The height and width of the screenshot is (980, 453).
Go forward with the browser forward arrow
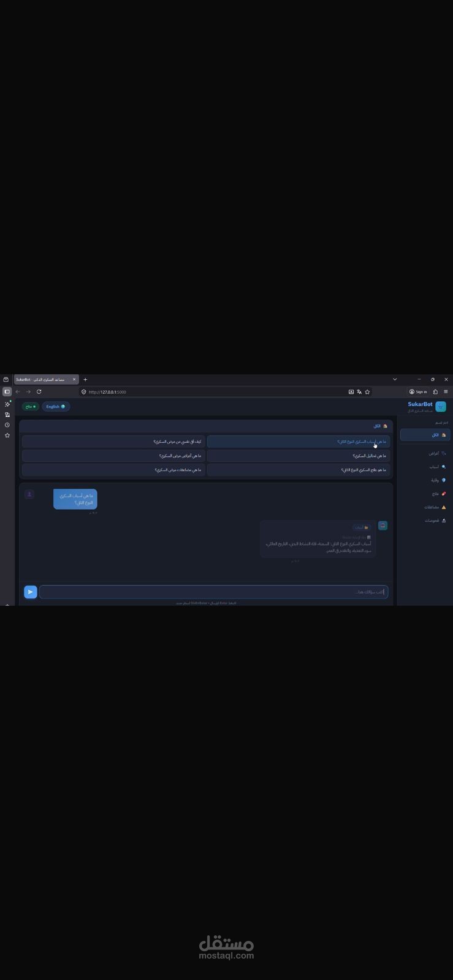pos(28,392)
